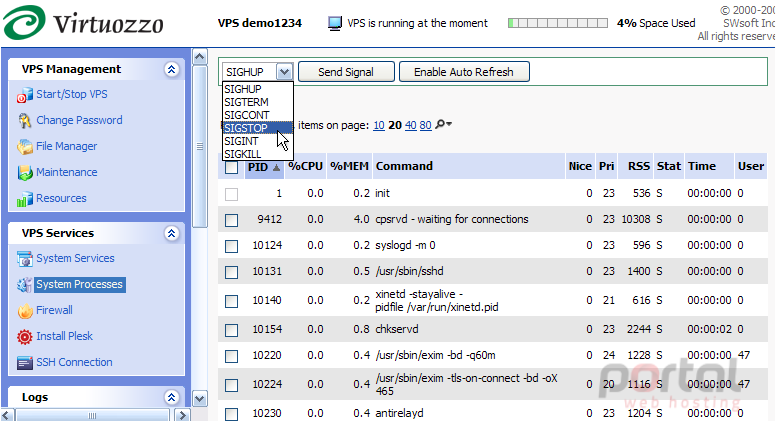Click the Install Plesk icon
776x422 pixels.
pos(25,337)
